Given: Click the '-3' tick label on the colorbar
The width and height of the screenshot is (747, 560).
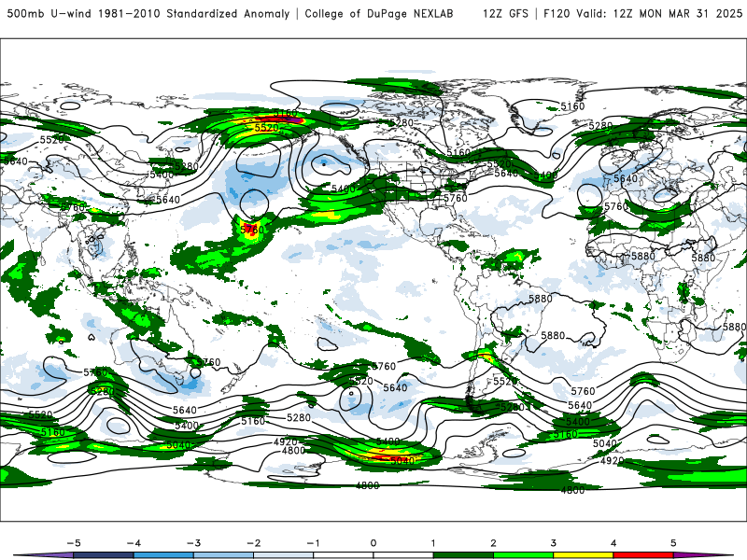Looking at the screenshot, I should 193,543.
